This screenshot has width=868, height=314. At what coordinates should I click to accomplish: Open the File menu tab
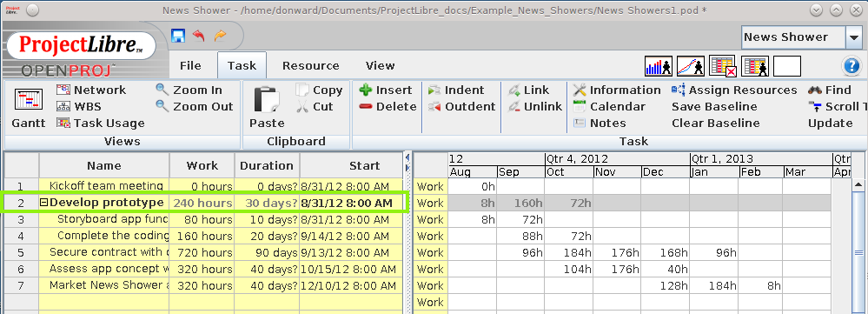point(190,65)
